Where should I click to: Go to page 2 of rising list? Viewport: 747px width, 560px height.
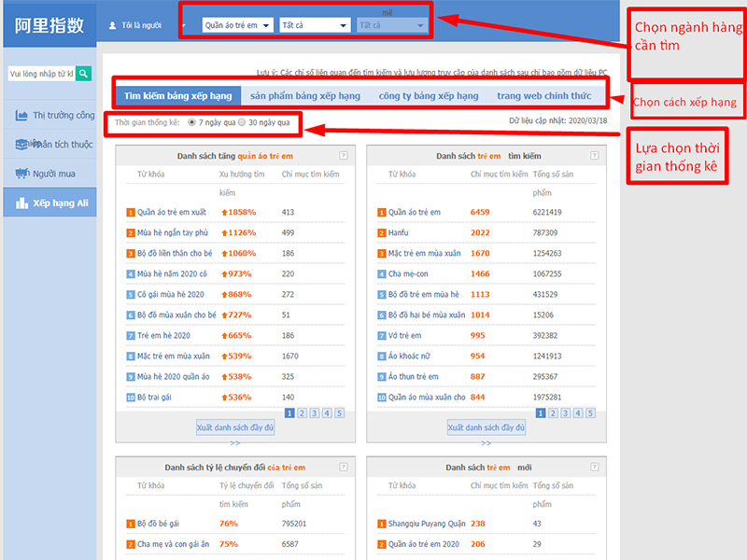pos(302,413)
